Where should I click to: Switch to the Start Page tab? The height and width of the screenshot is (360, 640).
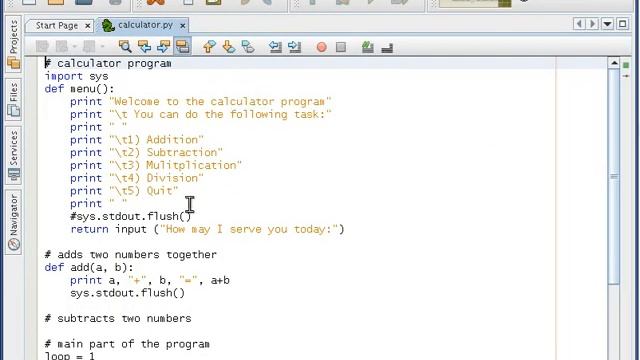pyautogui.click(x=56, y=25)
